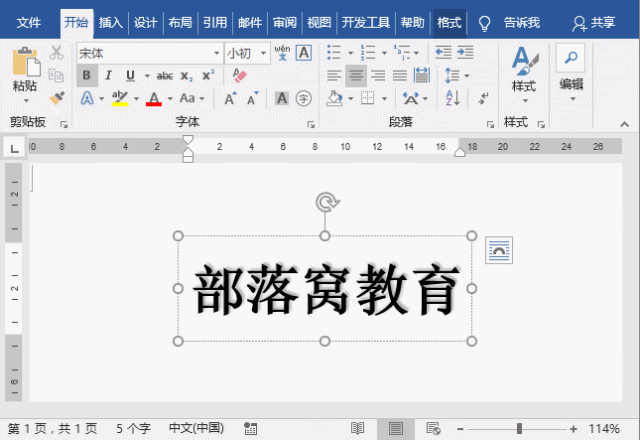The width and height of the screenshot is (640, 440).
Task: Toggle Italic formatting
Action: pos(109,76)
